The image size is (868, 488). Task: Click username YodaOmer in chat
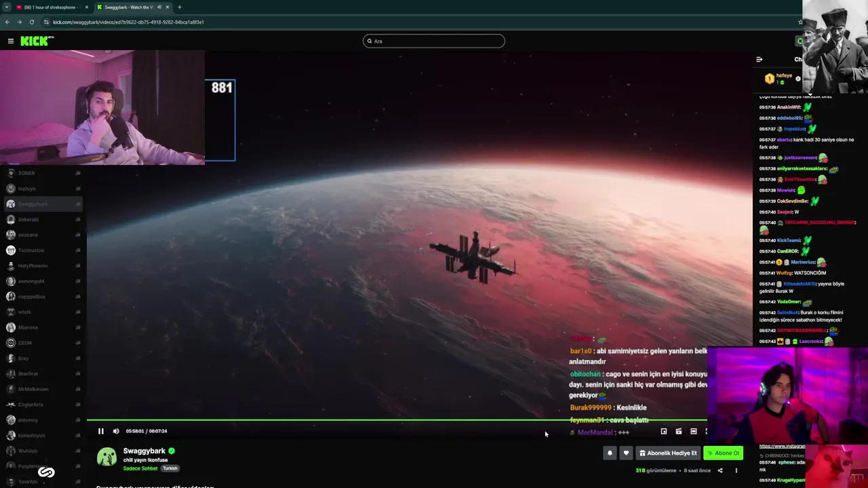click(789, 302)
